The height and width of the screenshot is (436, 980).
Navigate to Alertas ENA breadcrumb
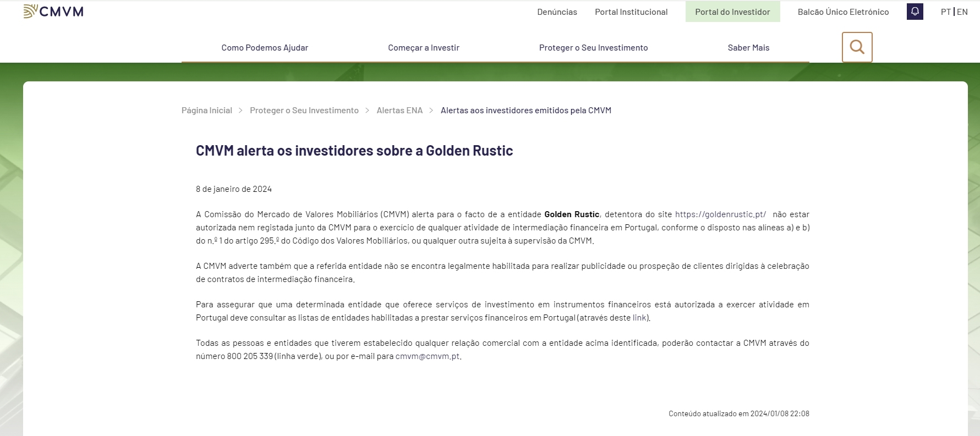(x=399, y=111)
